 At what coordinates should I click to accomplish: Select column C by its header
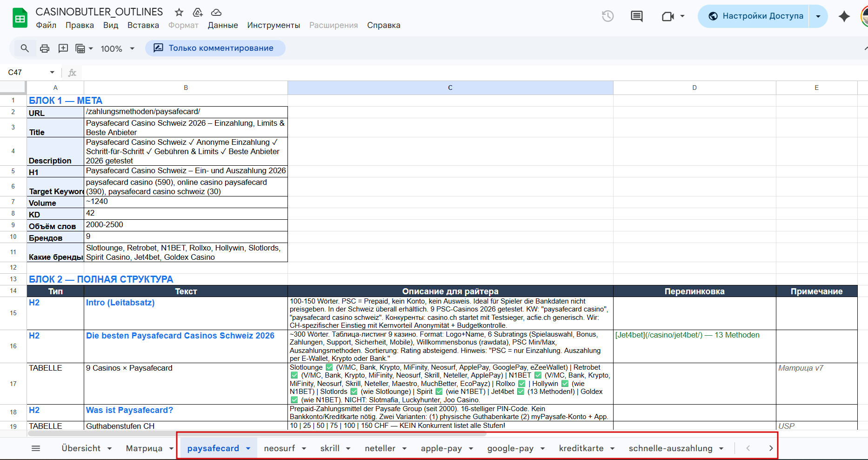(x=450, y=88)
